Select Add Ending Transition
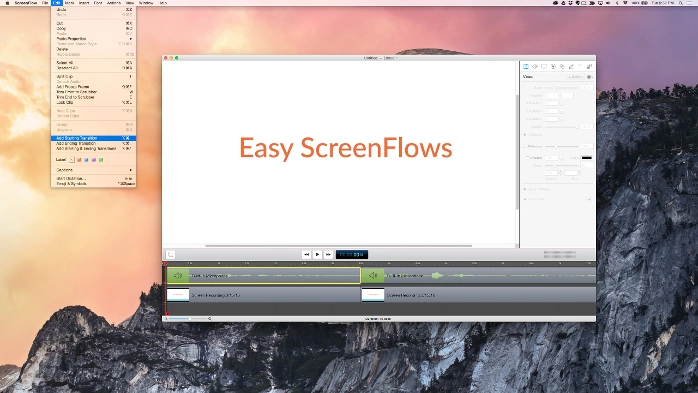Image resolution: width=698 pixels, height=393 pixels. pyautogui.click(x=93, y=143)
